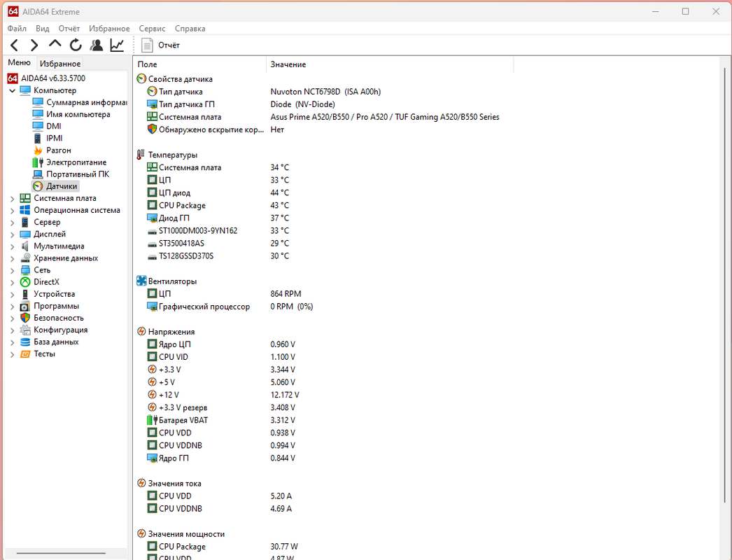
Task: Click the Вентиляторы fan icon
Action: 141,281
